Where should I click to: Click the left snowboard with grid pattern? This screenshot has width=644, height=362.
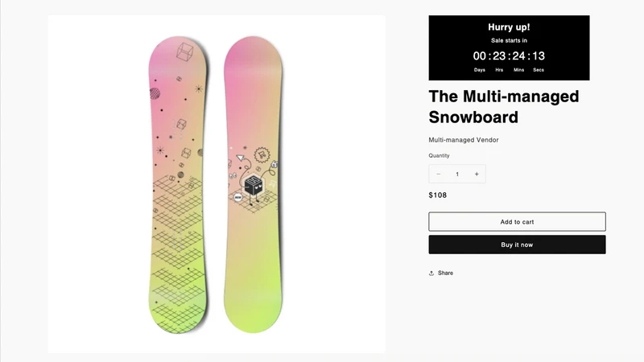point(178,185)
